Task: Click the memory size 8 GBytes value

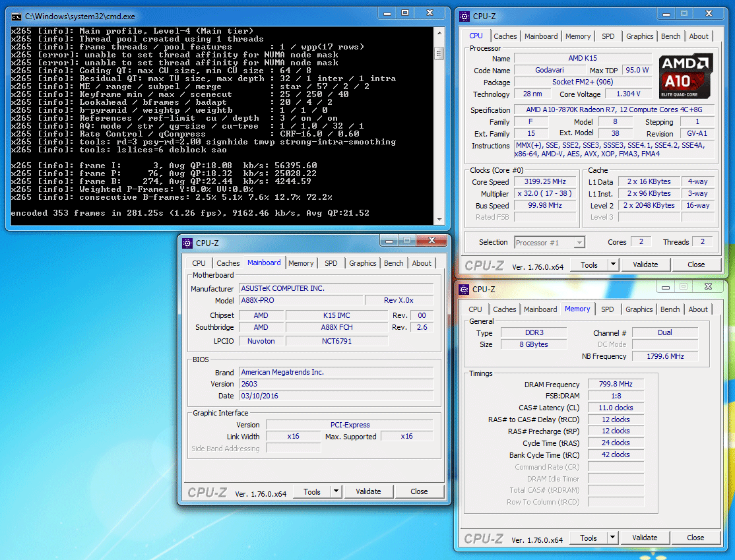Action: 534,344
